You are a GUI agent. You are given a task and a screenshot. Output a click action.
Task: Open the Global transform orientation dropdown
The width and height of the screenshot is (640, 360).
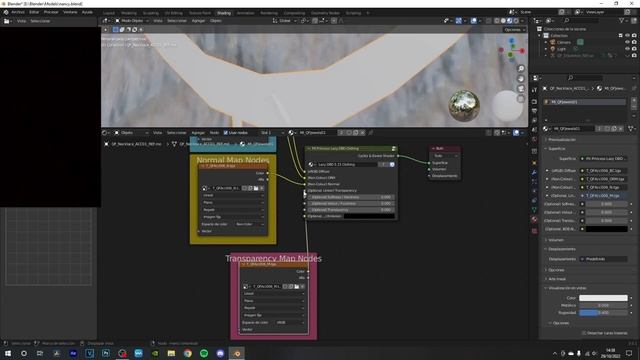(x=284, y=20)
